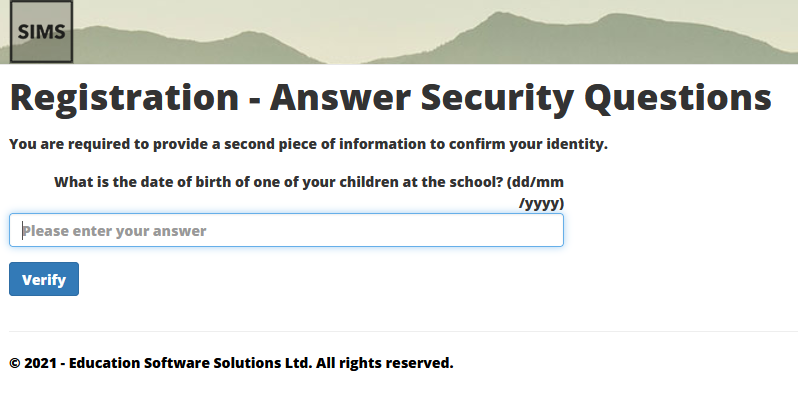Viewport: 798px width, 393px height.
Task: Click the '/yyyy)' format hint text
Action: click(542, 204)
